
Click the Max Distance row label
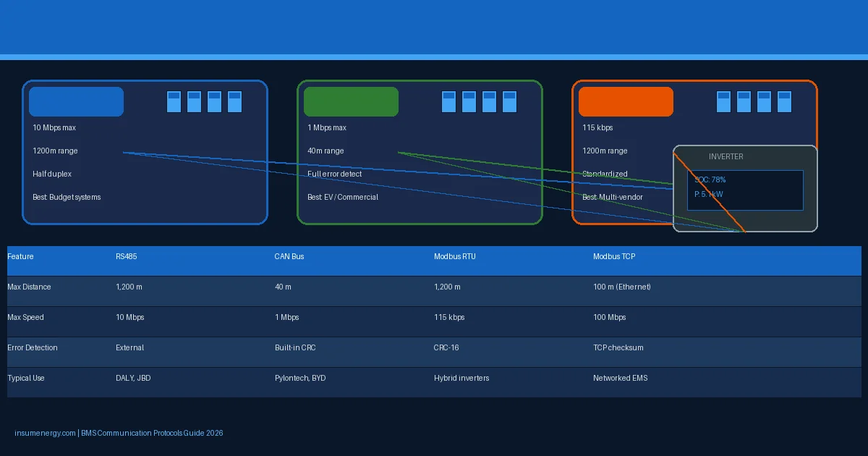(x=29, y=287)
